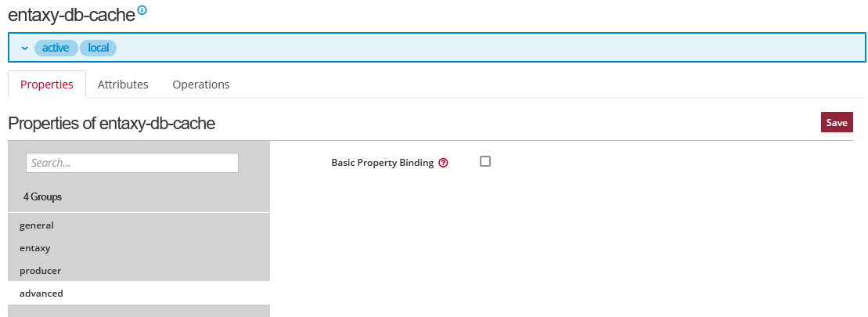The height and width of the screenshot is (317, 868).
Task: Expand the status bar chevron
Action: [x=24, y=49]
